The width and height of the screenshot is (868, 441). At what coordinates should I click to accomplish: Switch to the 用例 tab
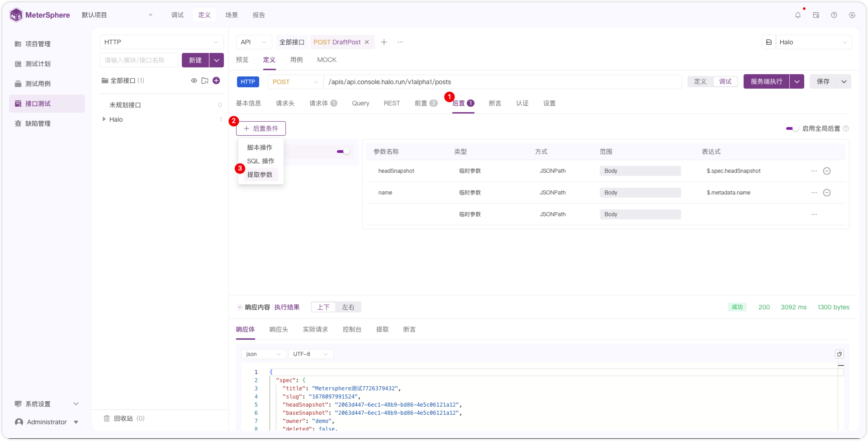[296, 60]
